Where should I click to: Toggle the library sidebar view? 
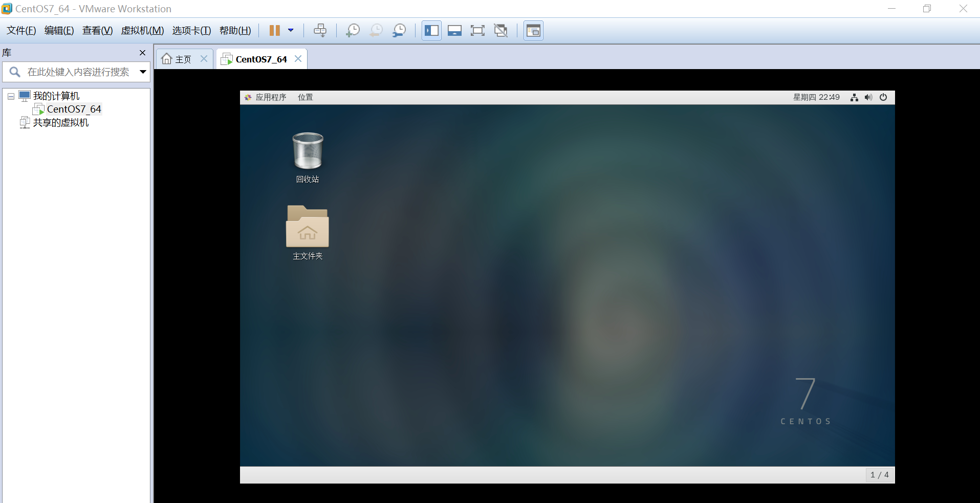coord(431,31)
